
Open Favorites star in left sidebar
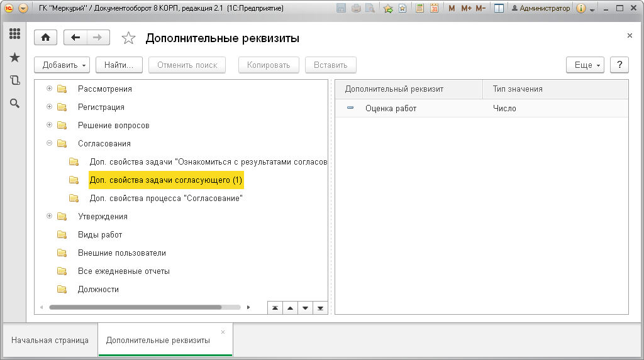(x=15, y=57)
